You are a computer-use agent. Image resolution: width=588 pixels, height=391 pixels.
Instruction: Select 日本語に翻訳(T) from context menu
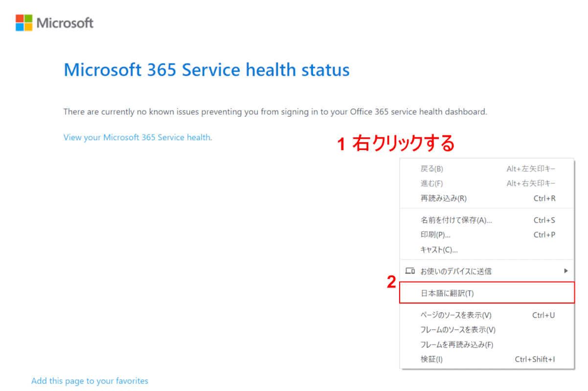tap(487, 293)
